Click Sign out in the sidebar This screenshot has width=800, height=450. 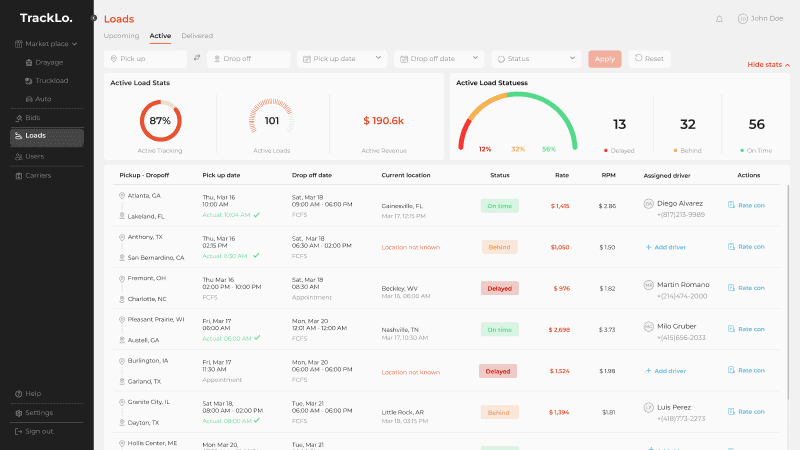[x=39, y=431]
